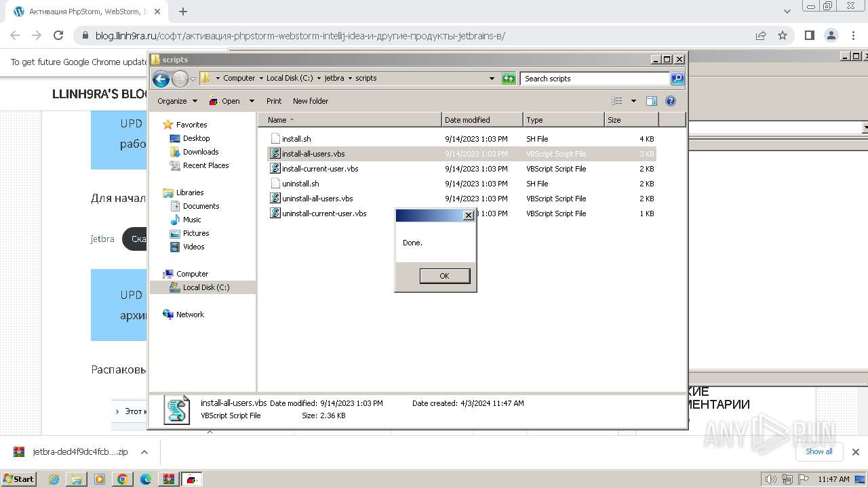Select uninstall-current-user.vbs script icon
This screenshot has height=488, width=868.
pos(275,213)
